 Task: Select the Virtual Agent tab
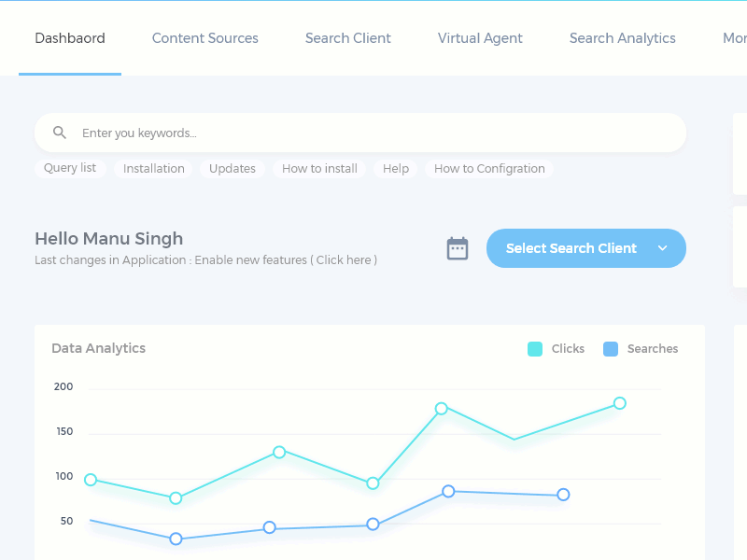480,38
